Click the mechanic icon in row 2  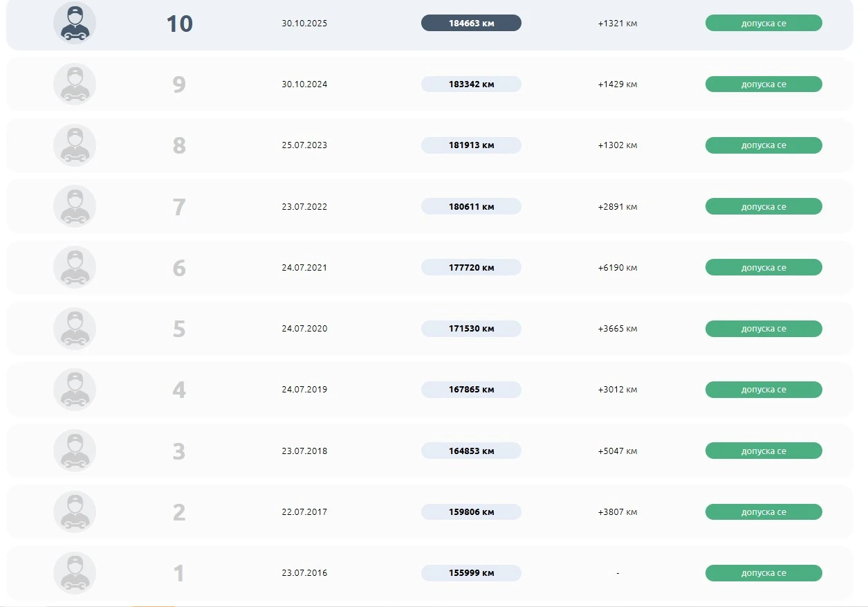tap(75, 512)
